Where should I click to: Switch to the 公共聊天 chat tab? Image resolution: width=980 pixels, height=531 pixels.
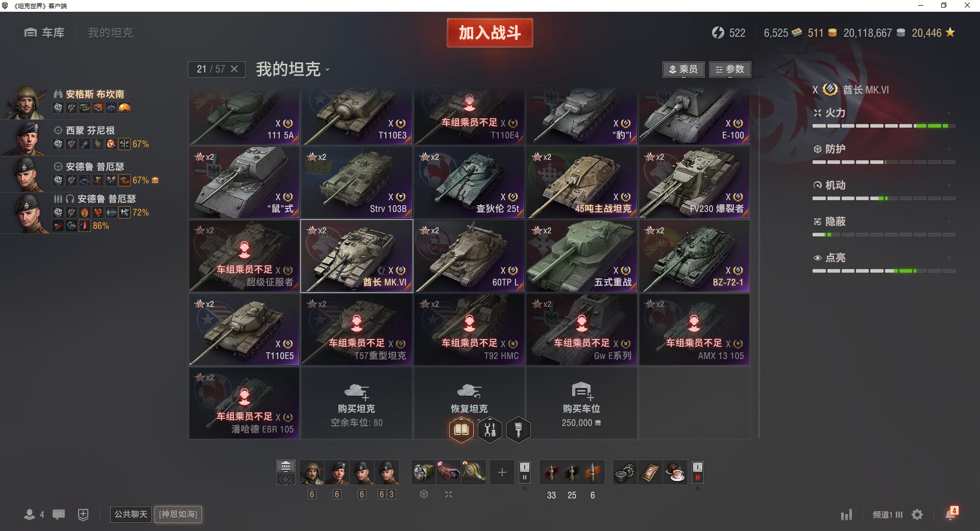[131, 514]
